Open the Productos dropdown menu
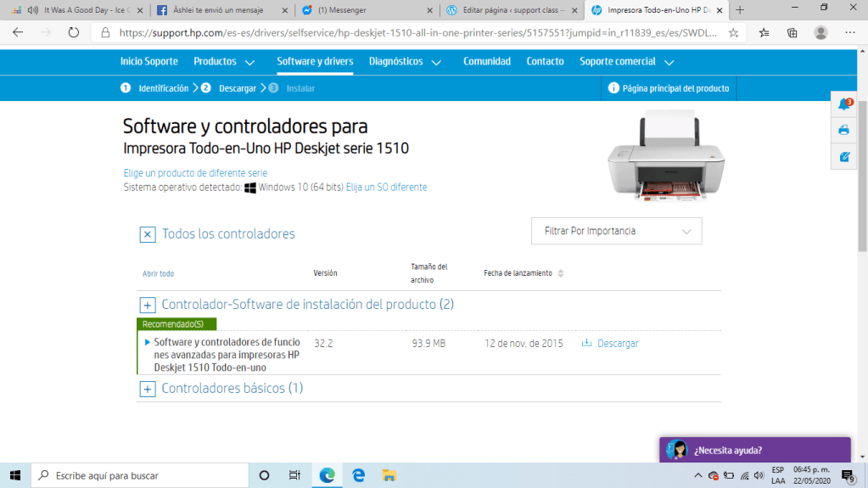This screenshot has height=488, width=868. point(224,62)
